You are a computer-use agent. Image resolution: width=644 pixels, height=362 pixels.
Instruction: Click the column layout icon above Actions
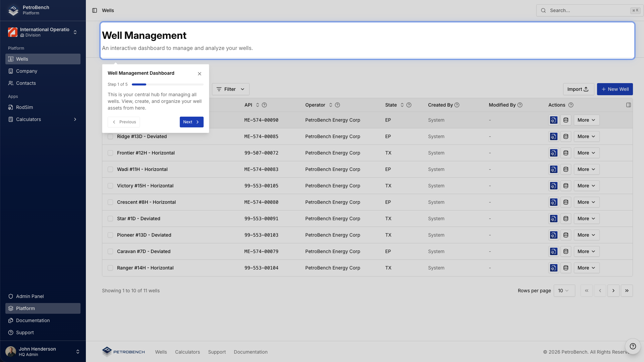pyautogui.click(x=629, y=105)
